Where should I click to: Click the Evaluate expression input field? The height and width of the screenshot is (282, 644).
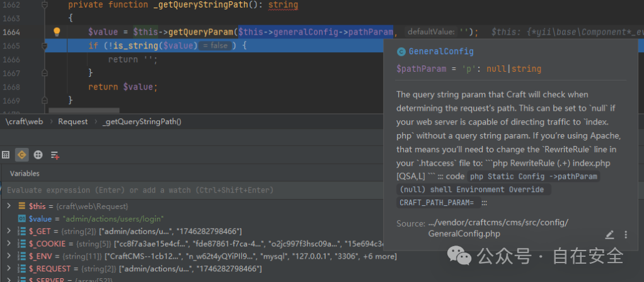193,191
